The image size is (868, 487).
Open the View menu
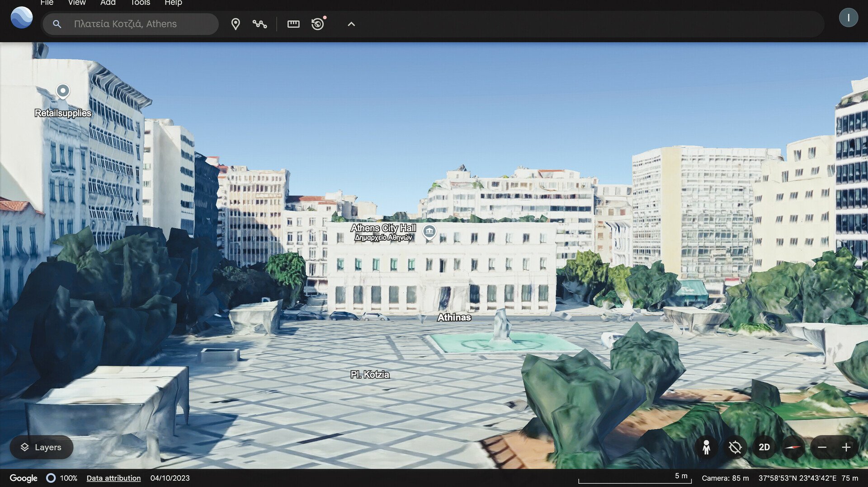[77, 3]
